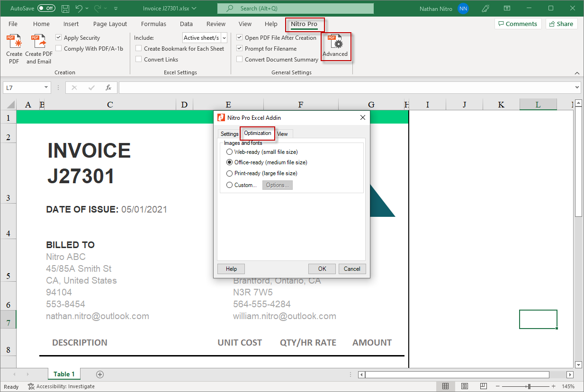
Task: Click the Share button
Action: [561, 24]
